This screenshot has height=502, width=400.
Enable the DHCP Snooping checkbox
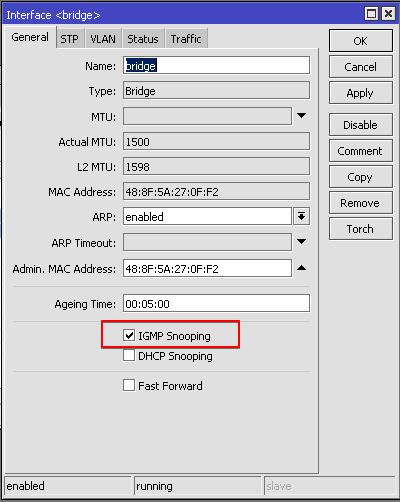click(129, 355)
